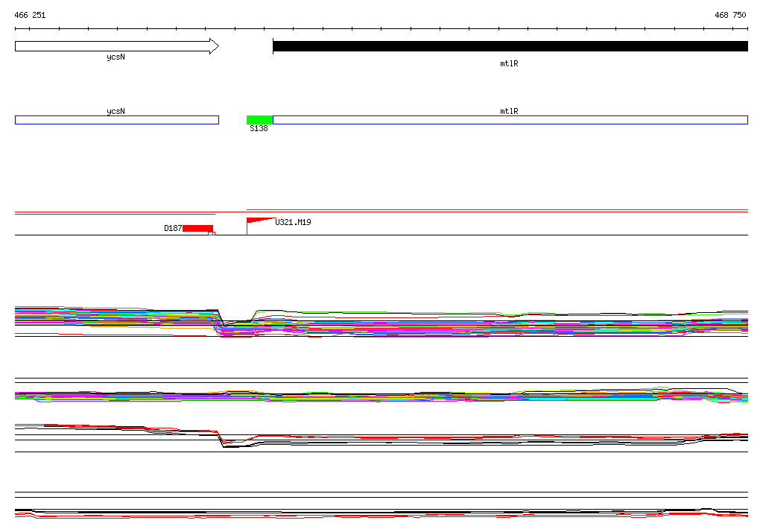Image resolution: width=763 pixels, height=532 pixels.
Task: Click the mtlR label above blue box
Action: (x=509, y=112)
